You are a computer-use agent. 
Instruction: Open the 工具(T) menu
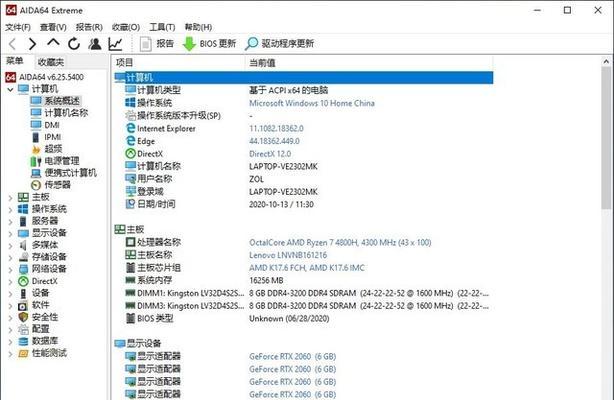tap(162, 27)
